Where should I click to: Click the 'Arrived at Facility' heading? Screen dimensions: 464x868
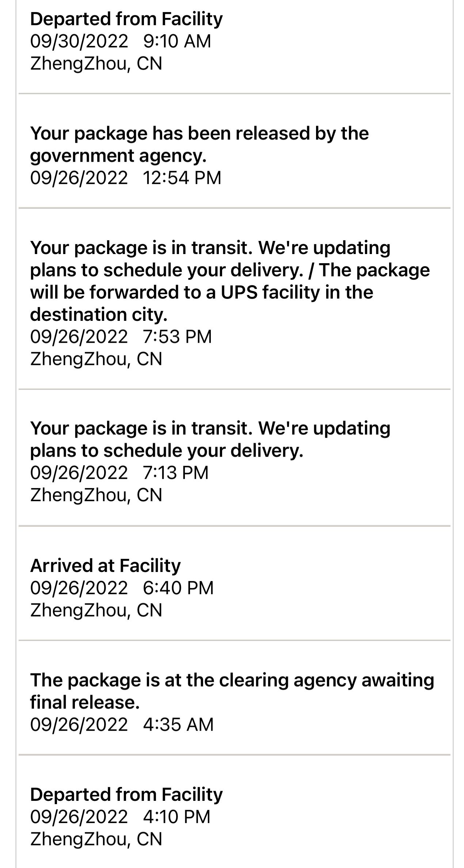(x=105, y=566)
